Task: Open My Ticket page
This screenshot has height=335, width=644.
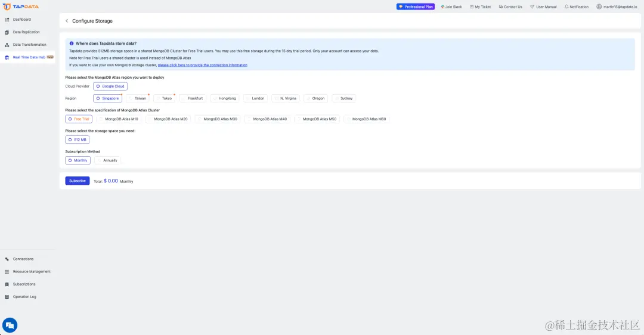Action: coord(481,7)
